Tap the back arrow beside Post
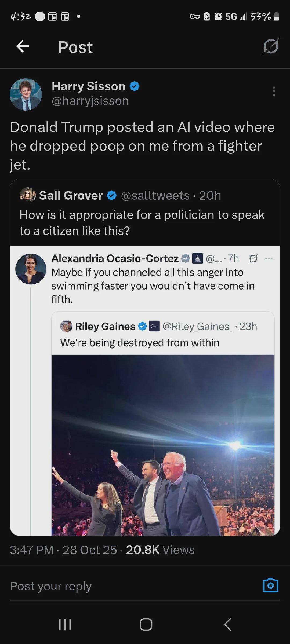Viewport: 290px width, 644px height. (x=23, y=47)
